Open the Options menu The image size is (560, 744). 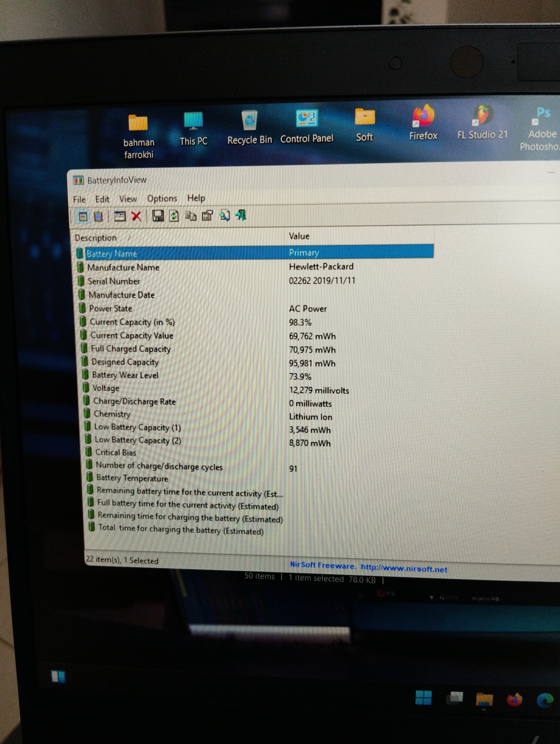(162, 198)
